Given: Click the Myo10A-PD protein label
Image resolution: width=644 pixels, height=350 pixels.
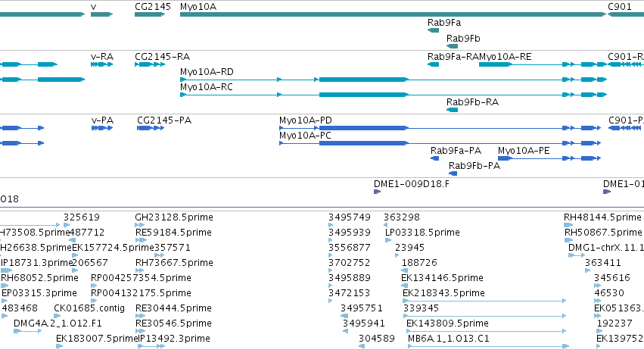Looking at the screenshot, I should click(x=306, y=120).
